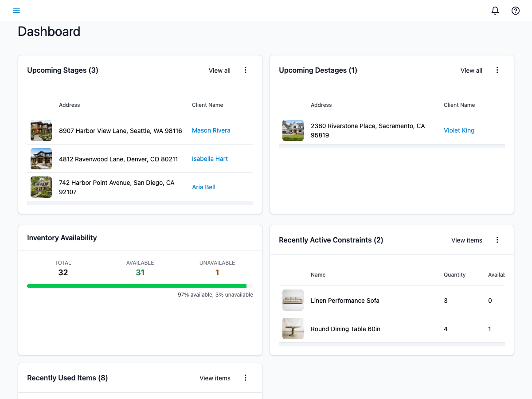Open the Upcoming Destages three-dot menu

(x=497, y=70)
